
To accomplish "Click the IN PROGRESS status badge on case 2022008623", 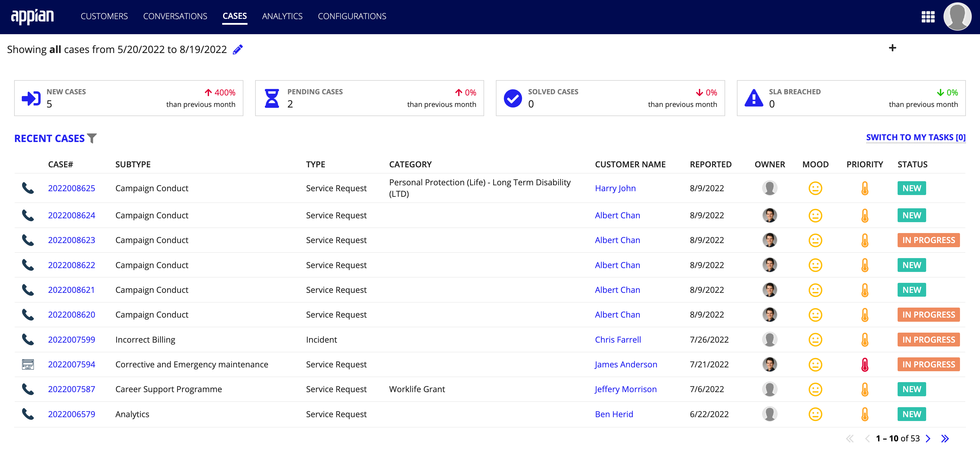I will pos(928,240).
